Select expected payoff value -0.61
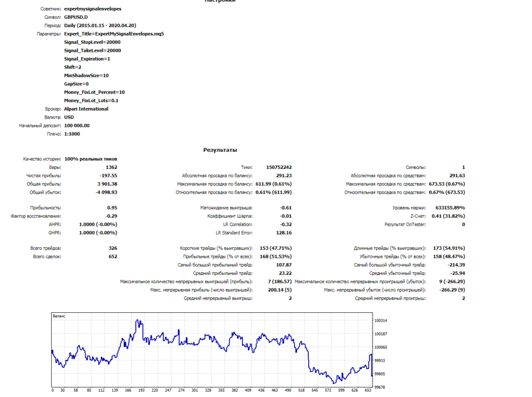532x397 pixels. point(286,207)
